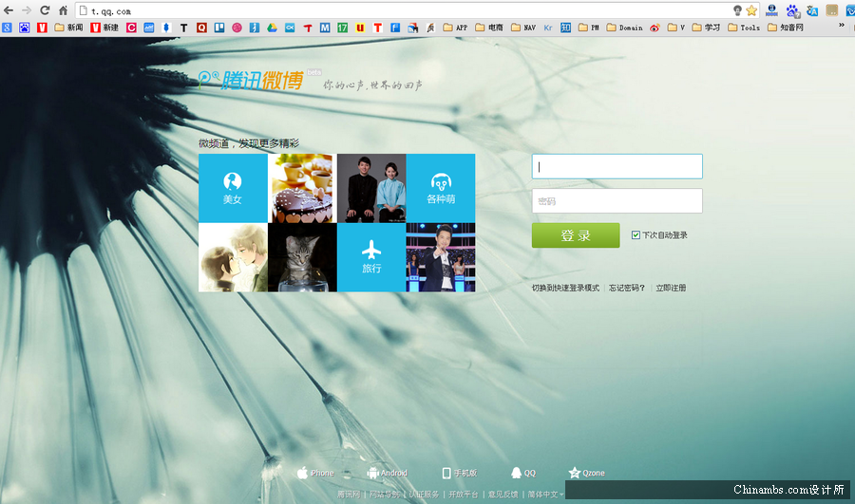This screenshot has height=504, width=855.
Task: Open the 电商 bookmark folder
Action: [489, 28]
